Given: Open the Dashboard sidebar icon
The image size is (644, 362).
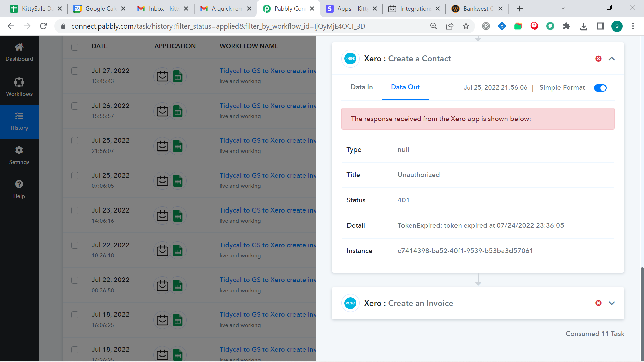Looking at the screenshot, I should 19,47.
